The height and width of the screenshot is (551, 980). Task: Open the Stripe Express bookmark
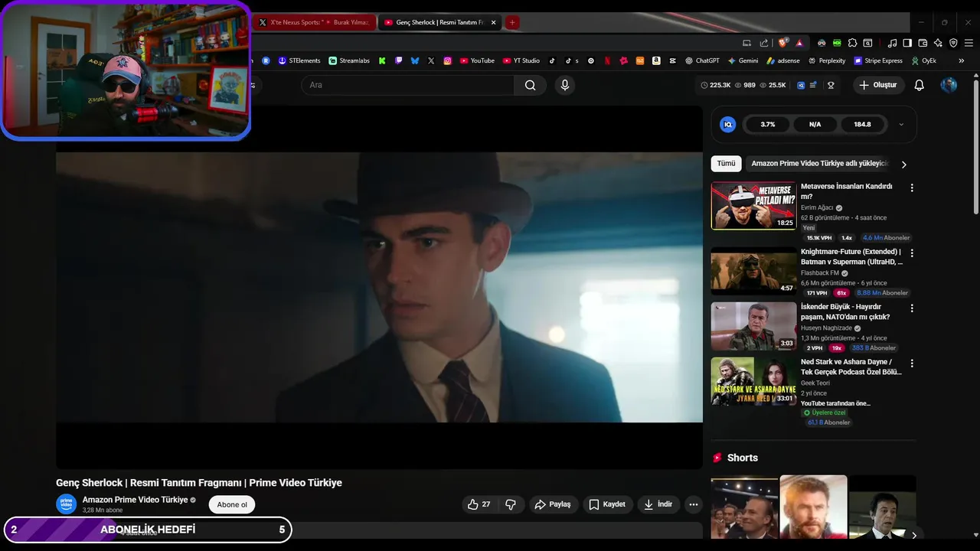878,60
